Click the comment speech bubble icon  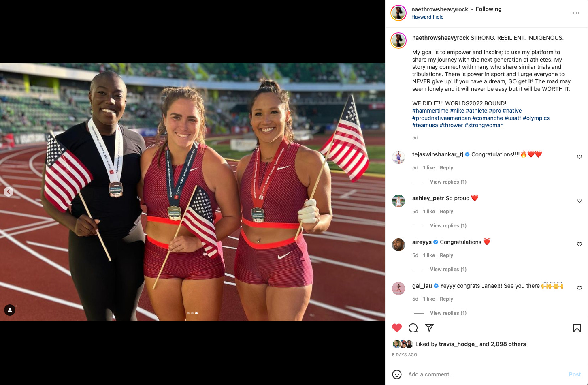(413, 328)
